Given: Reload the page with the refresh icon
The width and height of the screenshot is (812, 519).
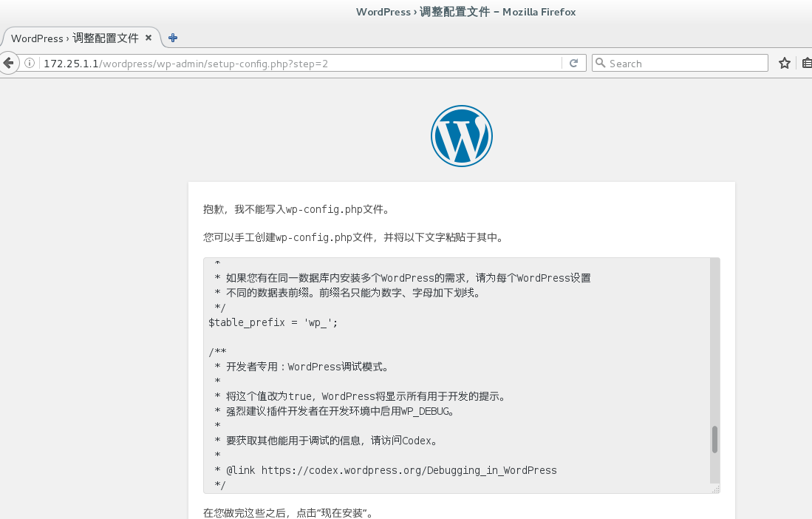Looking at the screenshot, I should pos(574,63).
